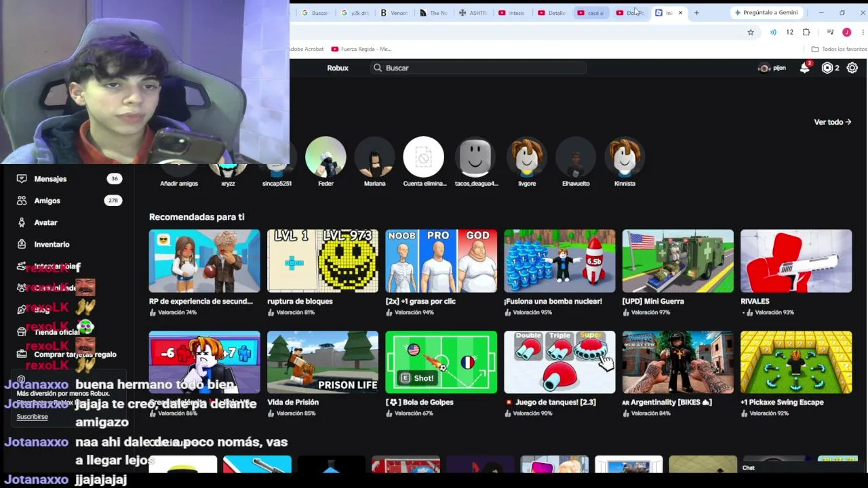Open the notifications bell
868x488 pixels.
(x=805, y=68)
